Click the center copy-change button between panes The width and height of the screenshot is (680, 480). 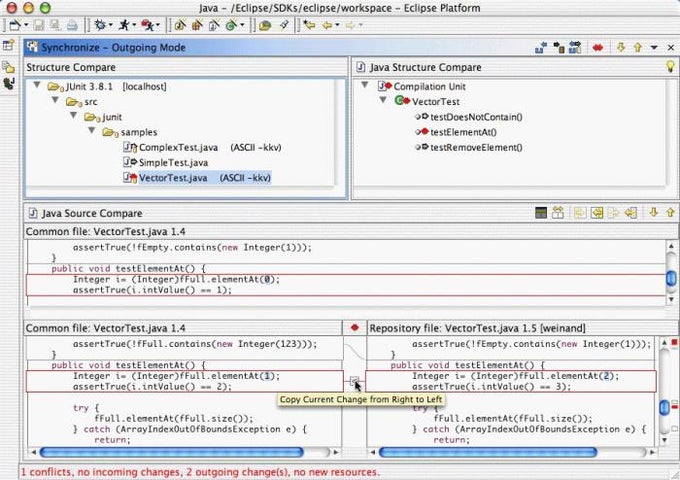[354, 382]
